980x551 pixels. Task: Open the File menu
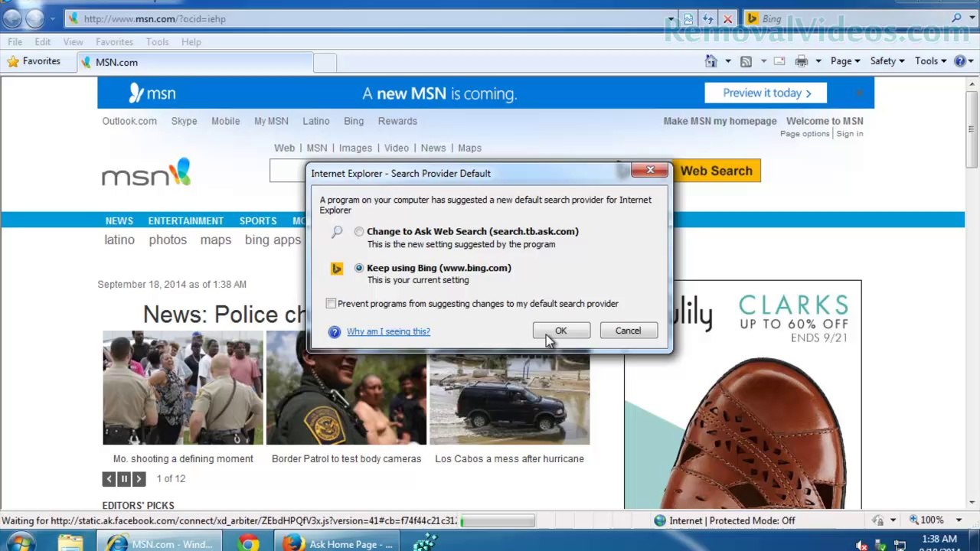pyautogui.click(x=15, y=42)
